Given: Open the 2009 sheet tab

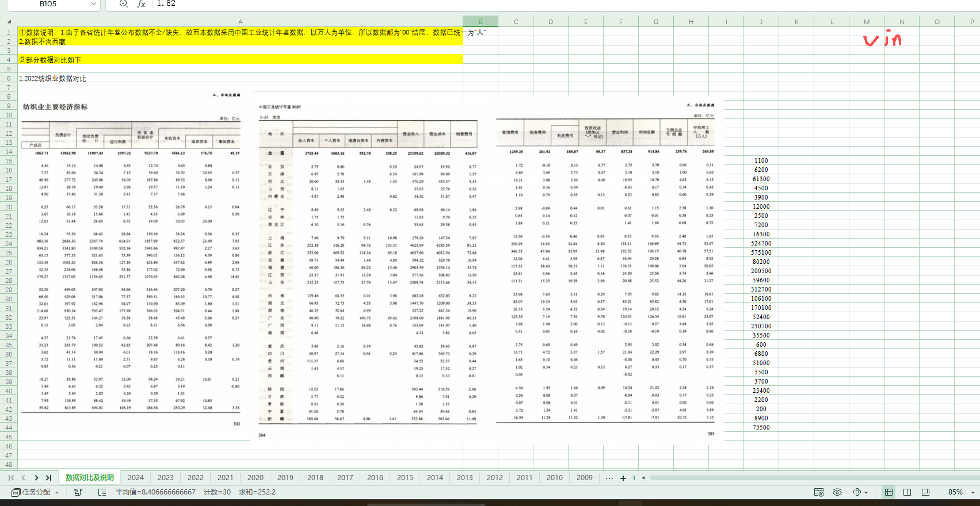Looking at the screenshot, I should point(585,478).
